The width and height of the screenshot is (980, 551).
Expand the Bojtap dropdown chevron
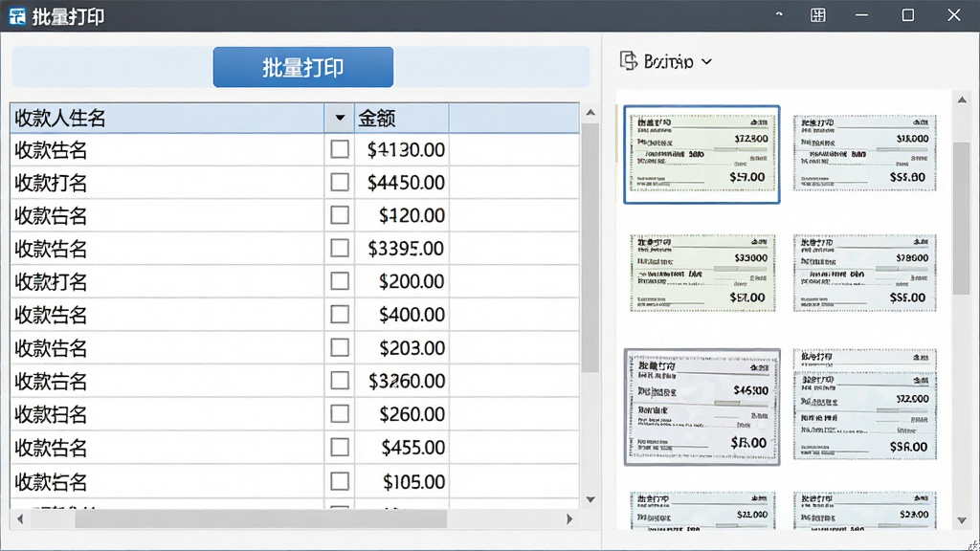pyautogui.click(x=707, y=62)
